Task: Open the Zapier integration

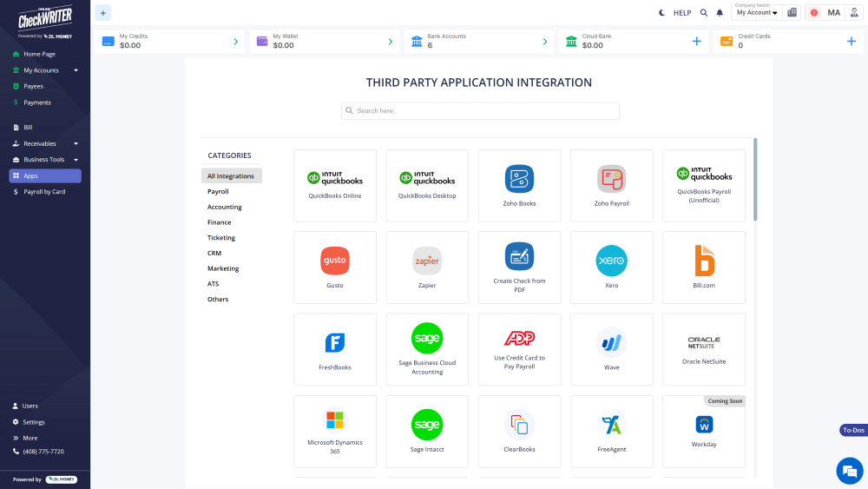Action: 427,261
